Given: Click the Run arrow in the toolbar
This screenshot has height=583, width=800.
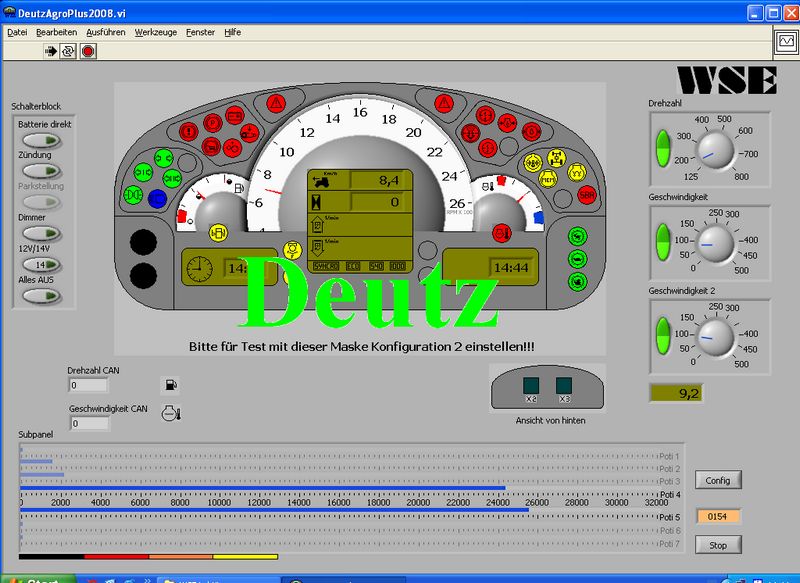Looking at the screenshot, I should (51, 51).
